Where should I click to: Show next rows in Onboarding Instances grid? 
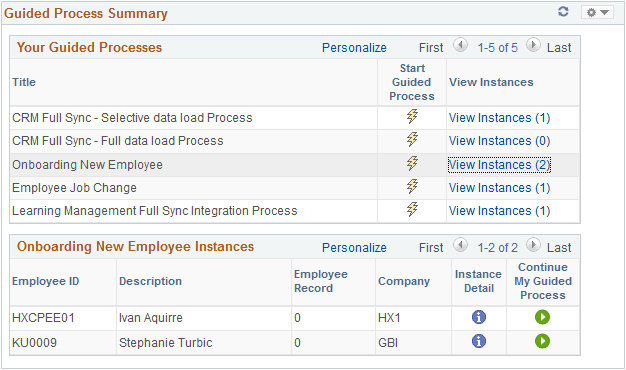tap(533, 245)
